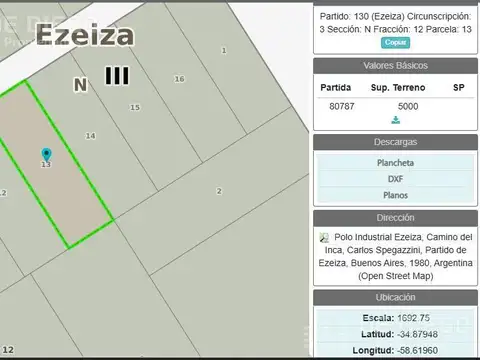
Task: Click the Escala value 1692.75
Action: [413, 318]
